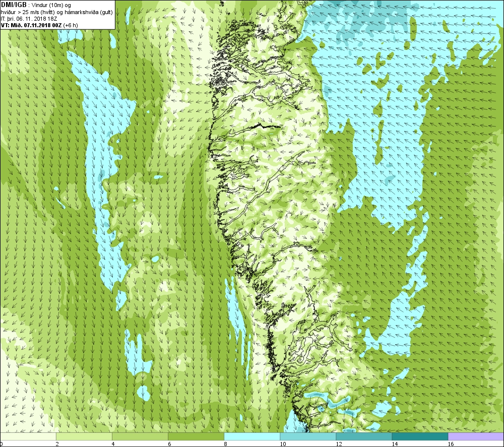The width and height of the screenshot is (504, 447).
Task: Click the legend scale label 4
Action: tap(113, 444)
